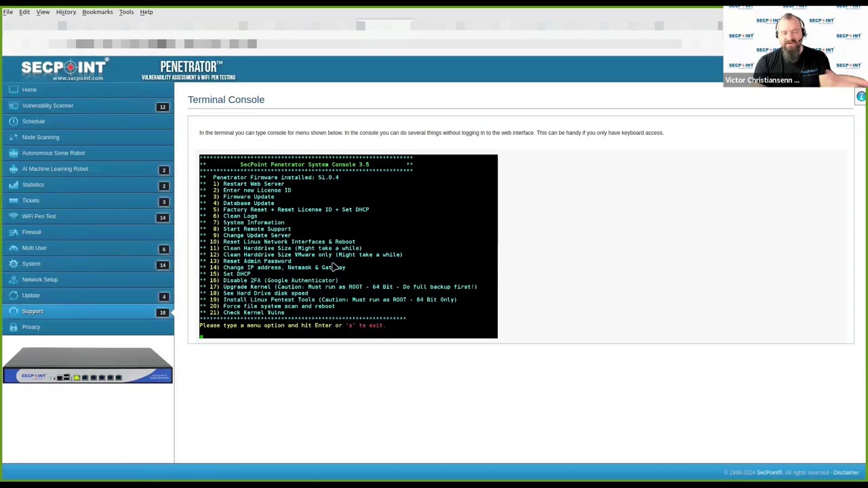Click the Multi User icon
The height and width of the screenshot is (488, 868).
click(x=14, y=248)
